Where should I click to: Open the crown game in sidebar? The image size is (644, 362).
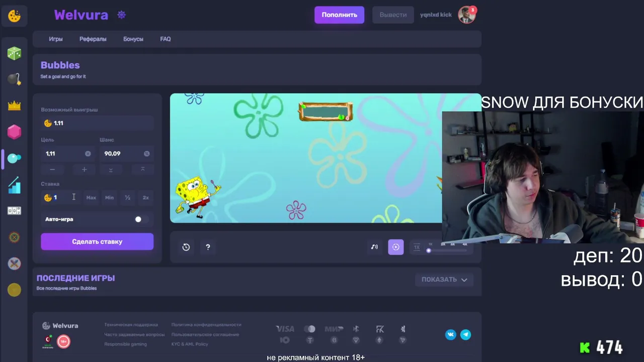(x=14, y=106)
